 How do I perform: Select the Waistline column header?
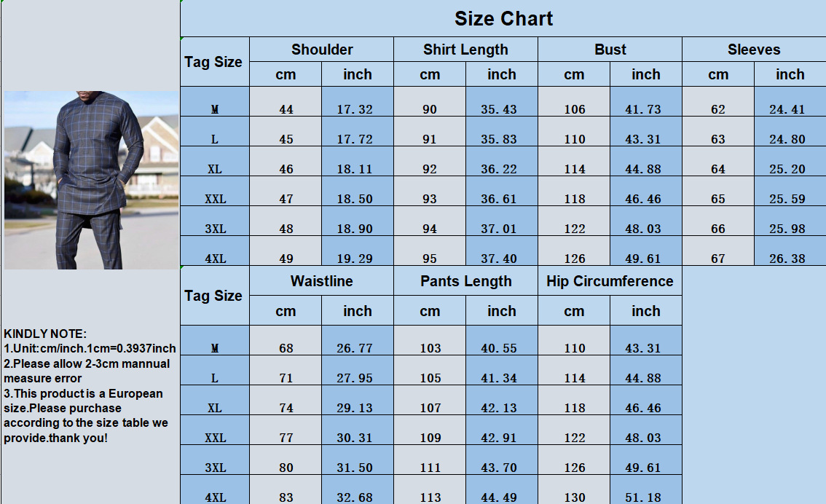(x=321, y=281)
